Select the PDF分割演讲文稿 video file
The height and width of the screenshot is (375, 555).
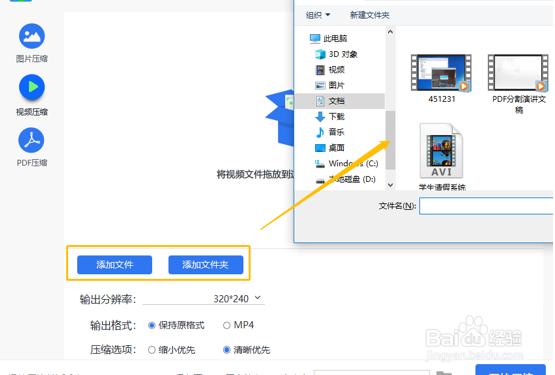tap(519, 84)
